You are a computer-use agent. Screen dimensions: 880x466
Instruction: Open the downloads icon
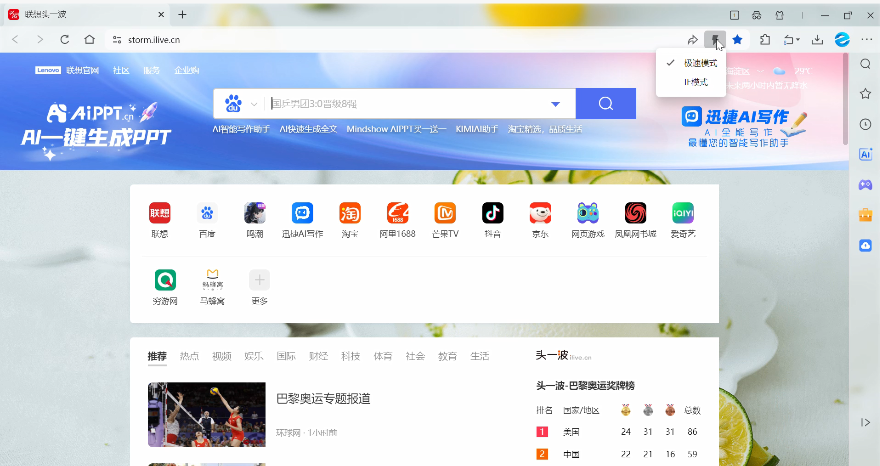click(818, 39)
